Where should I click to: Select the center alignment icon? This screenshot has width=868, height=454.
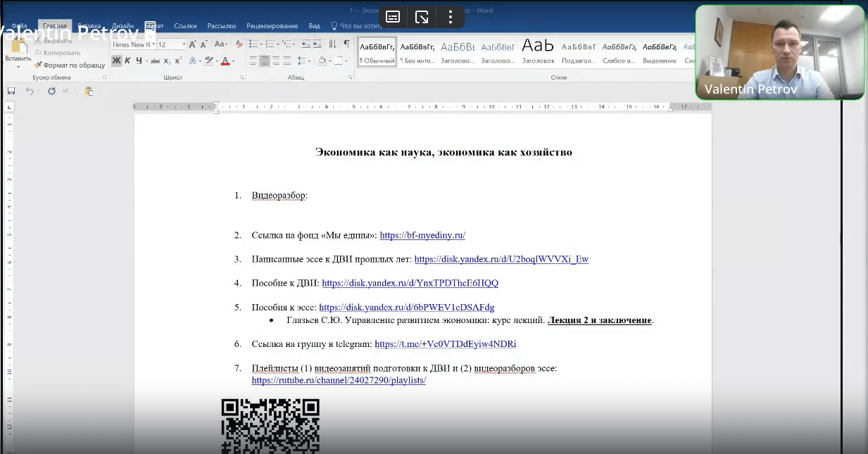tap(265, 61)
